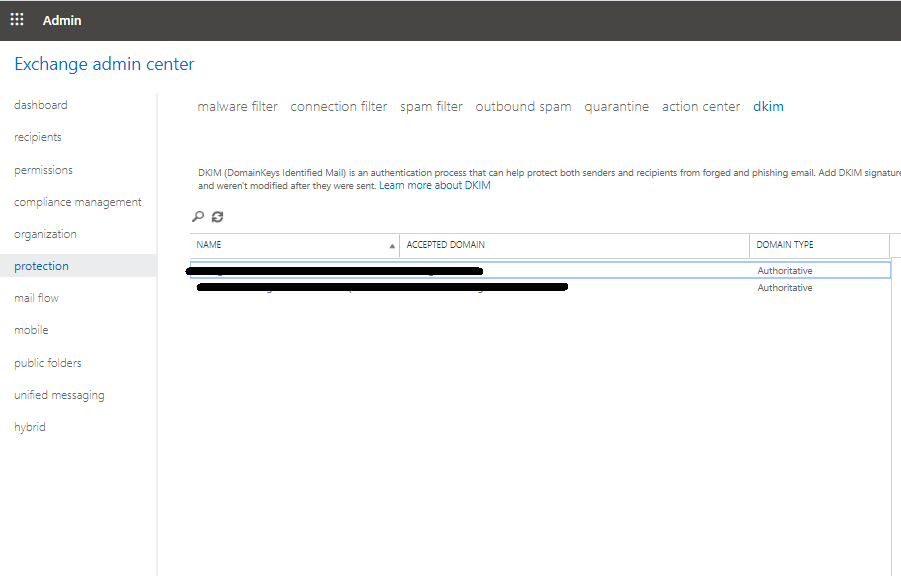
Task: Select the second Authoritative domain row
Action: 540,287
